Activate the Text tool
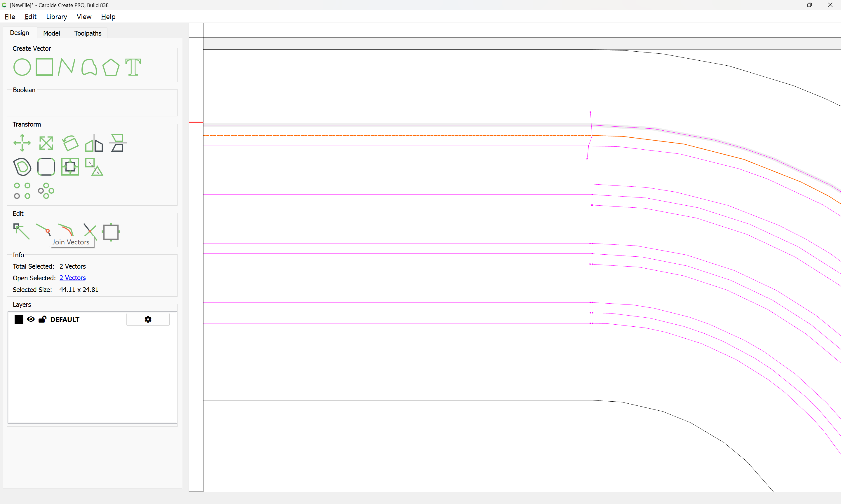841x504 pixels. point(133,67)
